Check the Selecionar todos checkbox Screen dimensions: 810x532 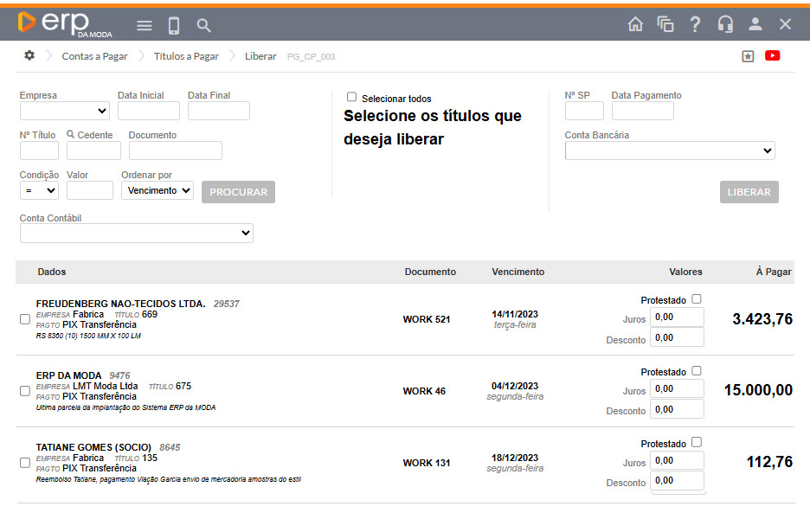[351, 98]
